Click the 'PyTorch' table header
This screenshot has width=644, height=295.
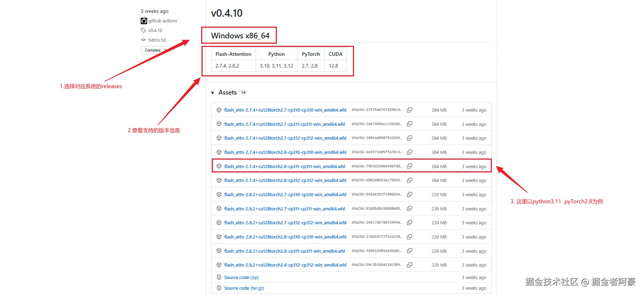coord(311,54)
